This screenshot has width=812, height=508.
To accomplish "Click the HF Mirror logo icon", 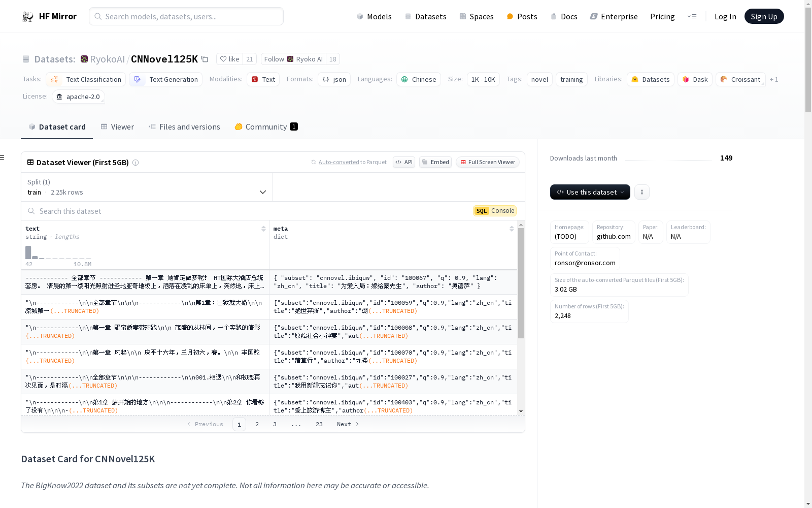I will coord(28,16).
